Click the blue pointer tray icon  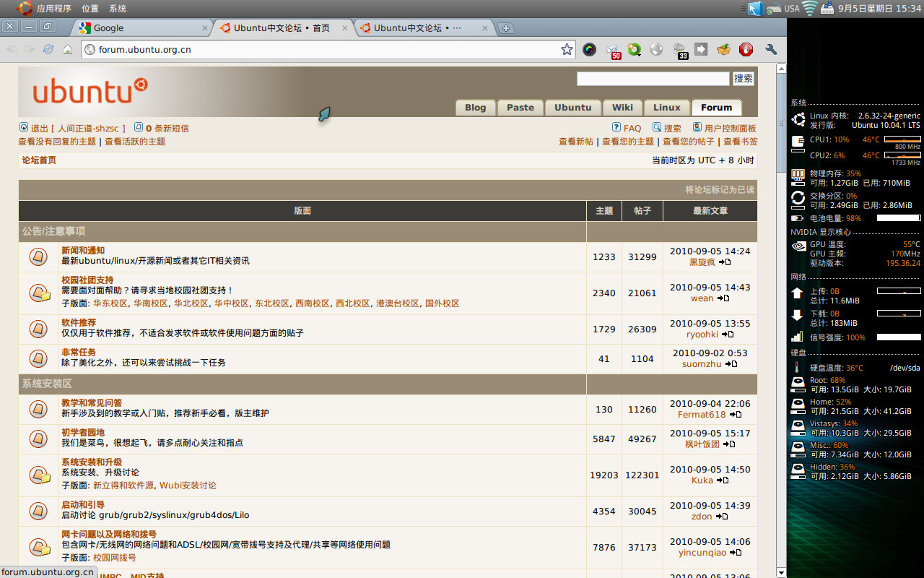(x=755, y=9)
